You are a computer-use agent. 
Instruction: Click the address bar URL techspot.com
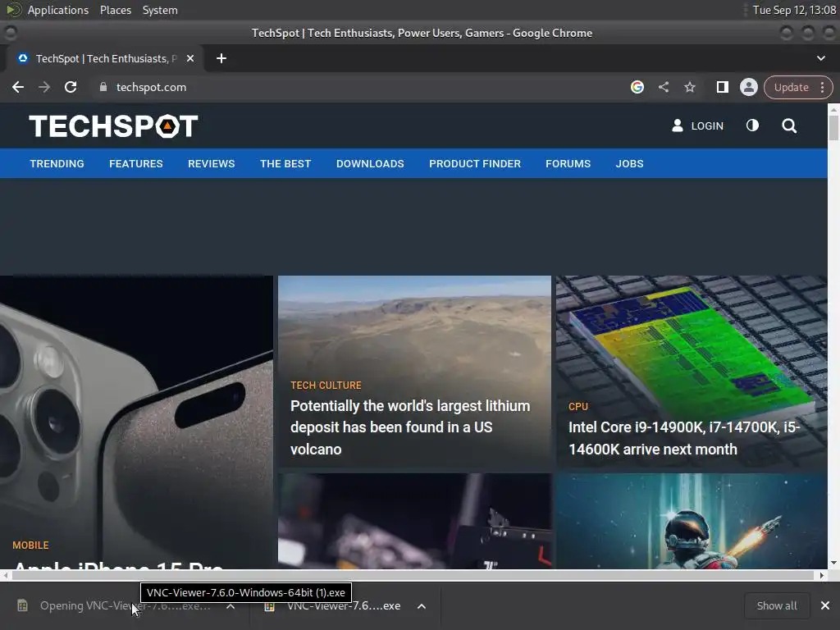point(151,87)
